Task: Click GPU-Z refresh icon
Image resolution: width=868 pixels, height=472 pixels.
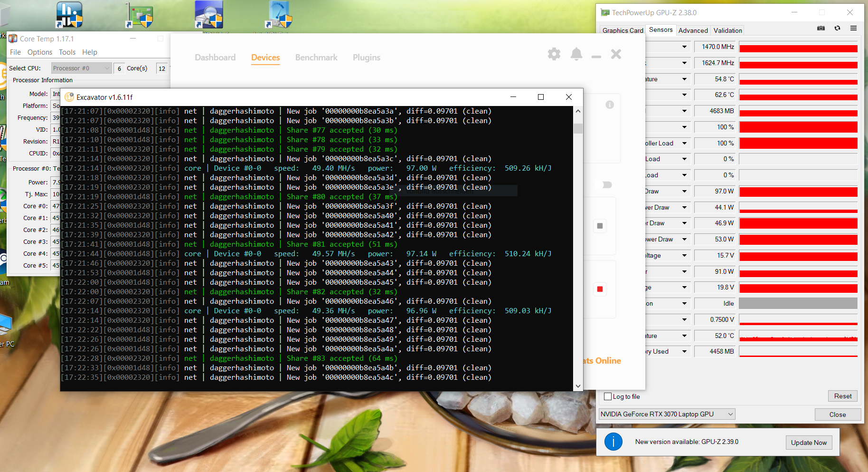Action: [838, 29]
